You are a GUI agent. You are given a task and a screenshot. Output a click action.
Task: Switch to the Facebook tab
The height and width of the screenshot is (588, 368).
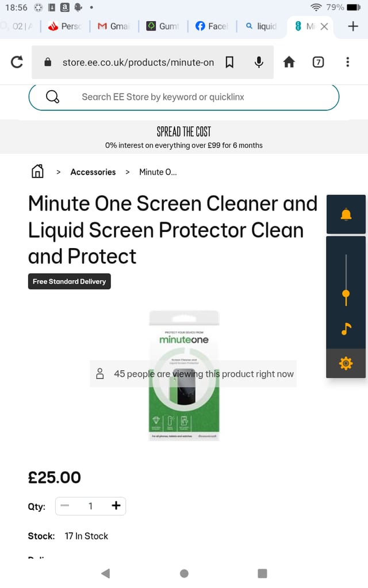coord(212,26)
